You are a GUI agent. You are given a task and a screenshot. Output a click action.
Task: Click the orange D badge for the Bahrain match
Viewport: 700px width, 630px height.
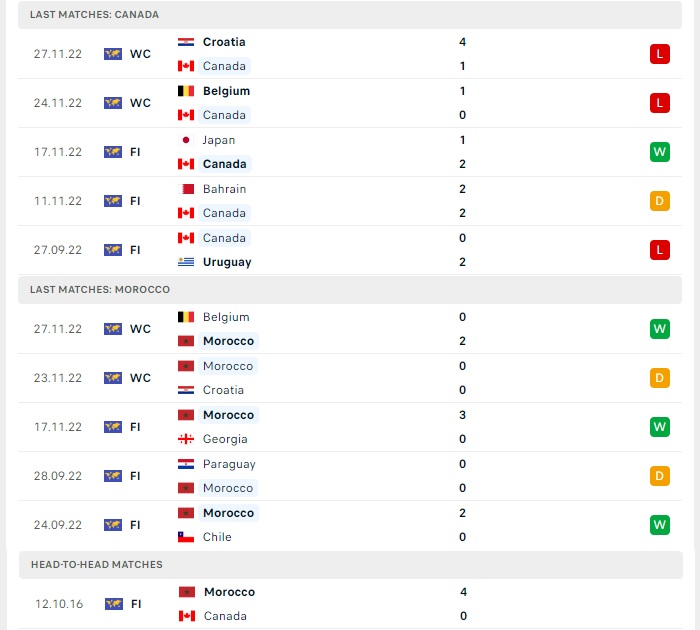(660, 201)
